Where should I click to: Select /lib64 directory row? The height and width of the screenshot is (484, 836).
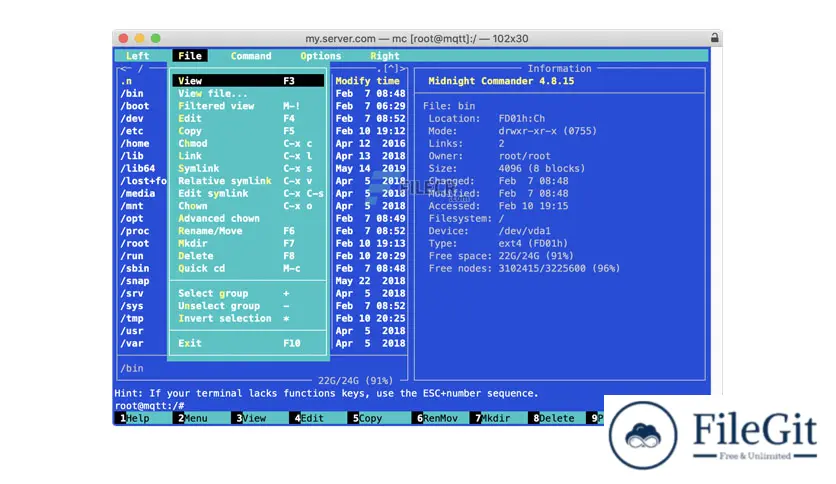138,168
